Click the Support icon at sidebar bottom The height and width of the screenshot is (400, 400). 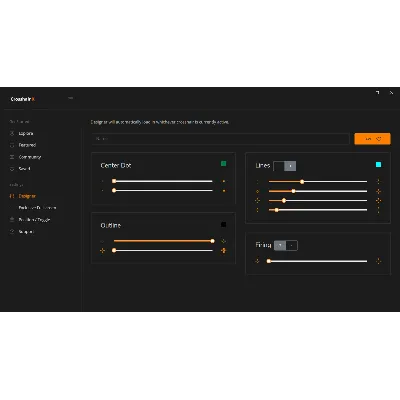(12, 231)
